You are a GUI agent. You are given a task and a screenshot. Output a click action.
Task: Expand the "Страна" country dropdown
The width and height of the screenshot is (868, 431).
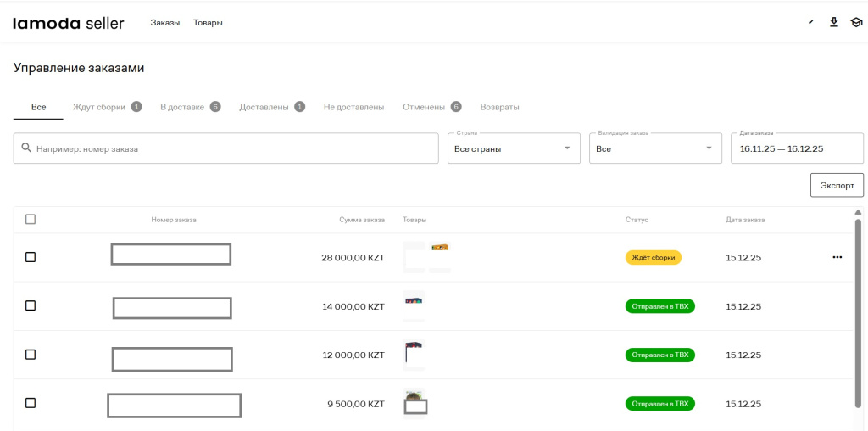[x=514, y=148]
